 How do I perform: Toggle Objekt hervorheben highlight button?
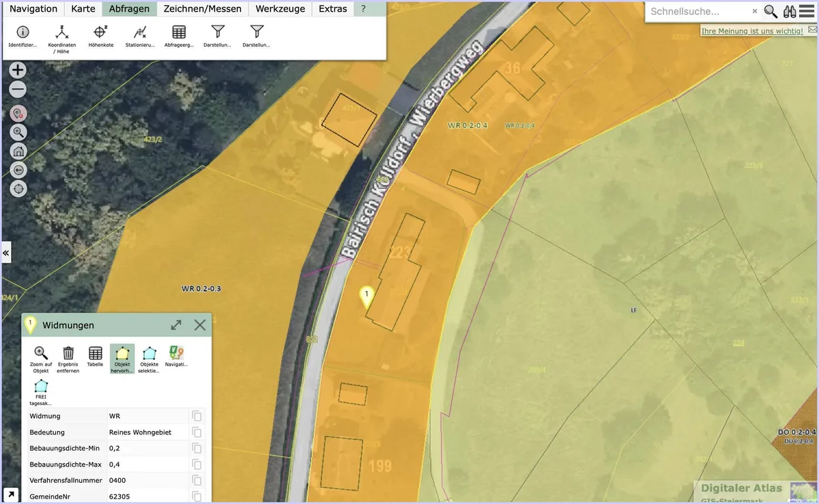(x=122, y=359)
